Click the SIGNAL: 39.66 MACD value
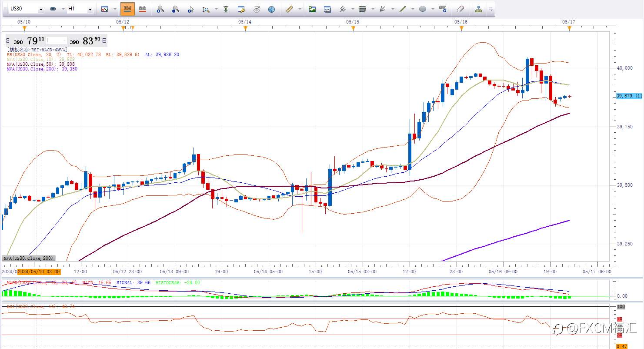644x349 pixels. click(133, 282)
